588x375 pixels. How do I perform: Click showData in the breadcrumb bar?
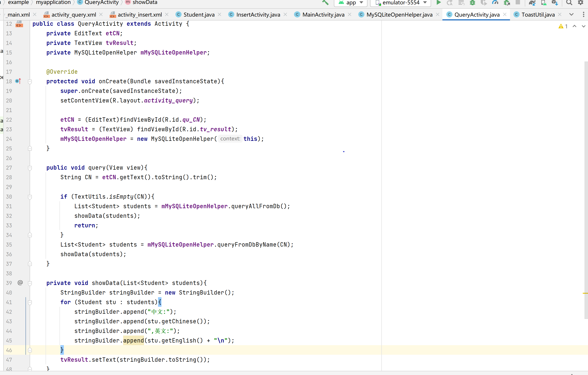pyautogui.click(x=145, y=2)
